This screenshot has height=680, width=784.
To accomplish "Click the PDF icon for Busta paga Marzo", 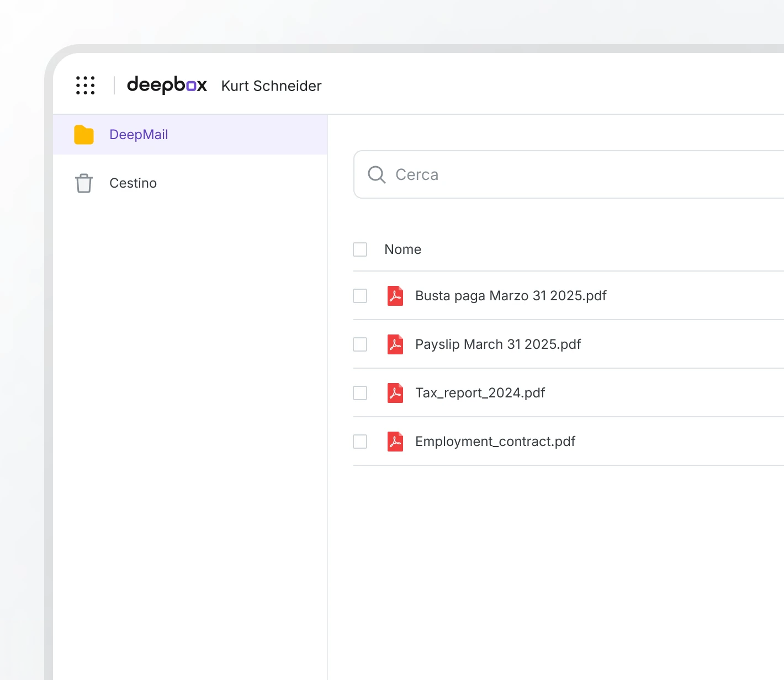I will tap(395, 296).
